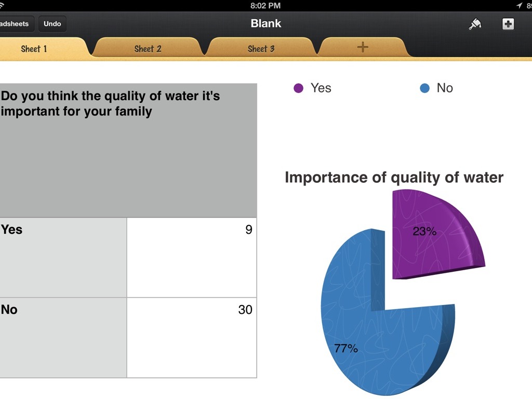This screenshot has height=399, width=532.
Task: Tap the Undo button
Action: pos(52,24)
